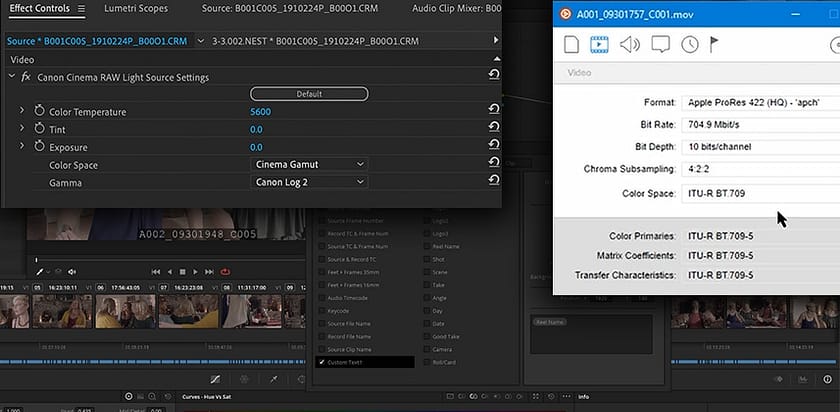Reset the Color Space parameter

click(494, 162)
